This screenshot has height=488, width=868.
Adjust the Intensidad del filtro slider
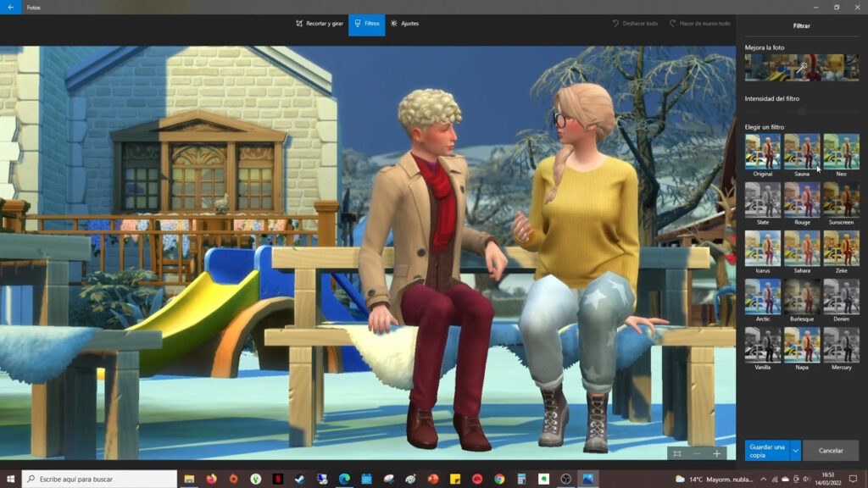click(802, 112)
